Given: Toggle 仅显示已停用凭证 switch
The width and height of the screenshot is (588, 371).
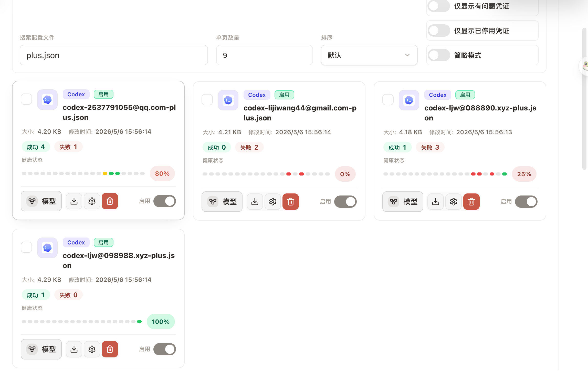Looking at the screenshot, I should click(439, 31).
